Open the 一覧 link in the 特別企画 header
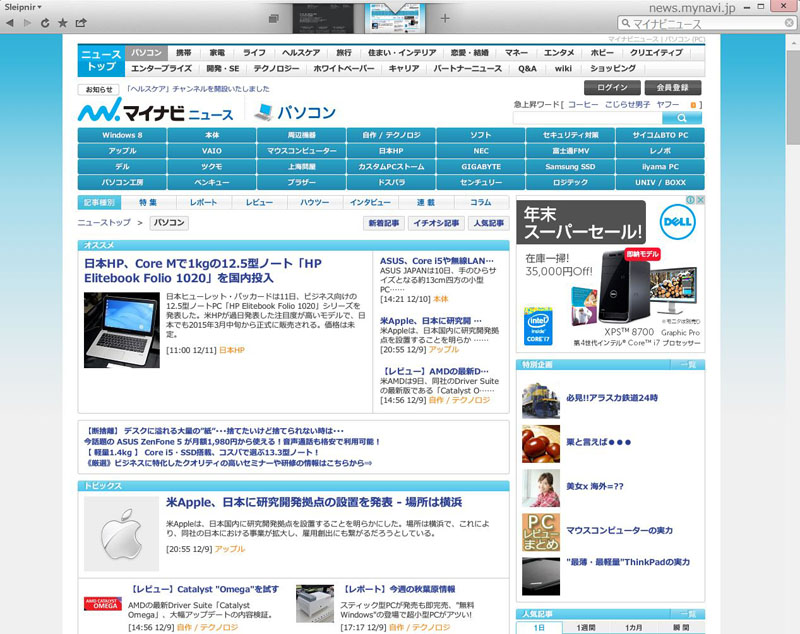Screen dimensions: 800x634 point(688,365)
